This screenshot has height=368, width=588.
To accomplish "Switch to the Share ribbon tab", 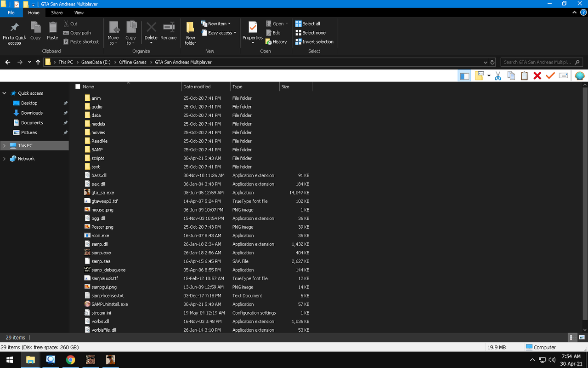I will [x=57, y=13].
